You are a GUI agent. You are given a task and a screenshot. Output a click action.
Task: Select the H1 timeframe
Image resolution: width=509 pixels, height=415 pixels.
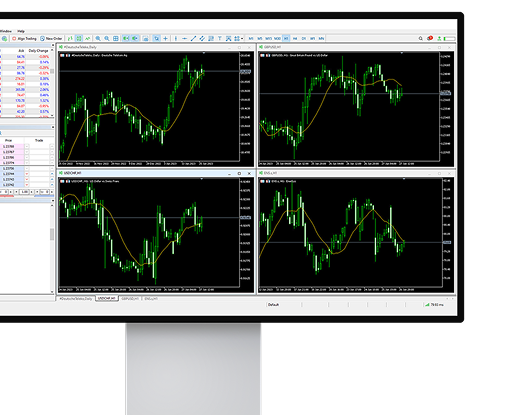click(286, 39)
